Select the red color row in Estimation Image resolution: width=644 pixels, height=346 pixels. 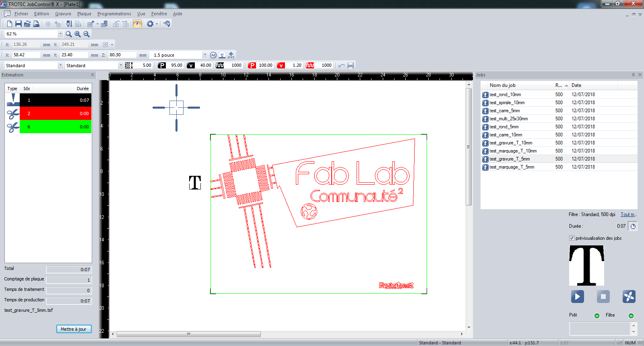[55, 113]
